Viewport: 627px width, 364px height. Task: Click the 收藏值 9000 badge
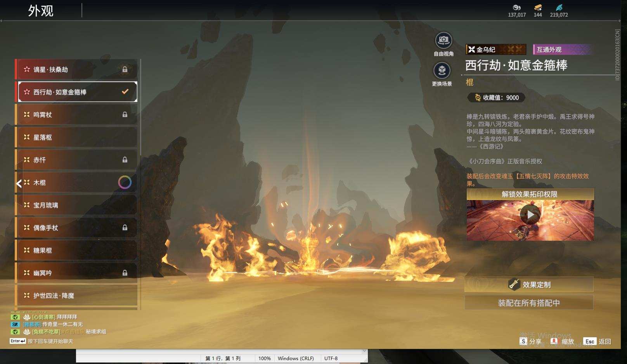click(x=496, y=98)
